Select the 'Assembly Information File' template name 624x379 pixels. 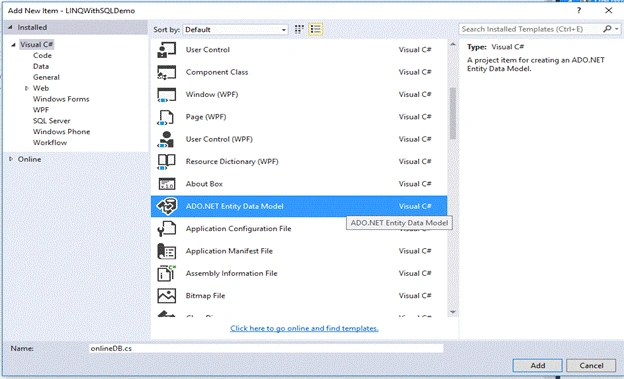coord(231,273)
